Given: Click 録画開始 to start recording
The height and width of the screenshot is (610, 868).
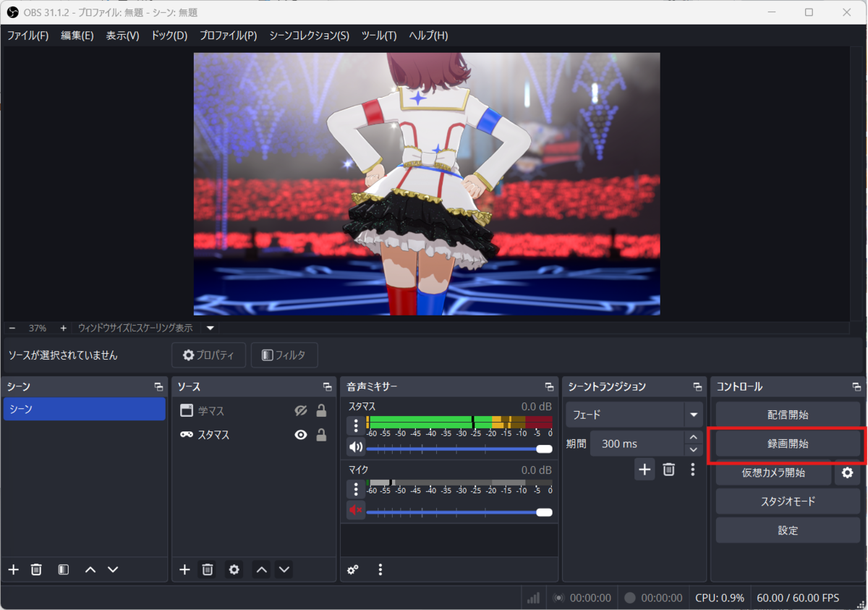Looking at the screenshot, I should (788, 444).
